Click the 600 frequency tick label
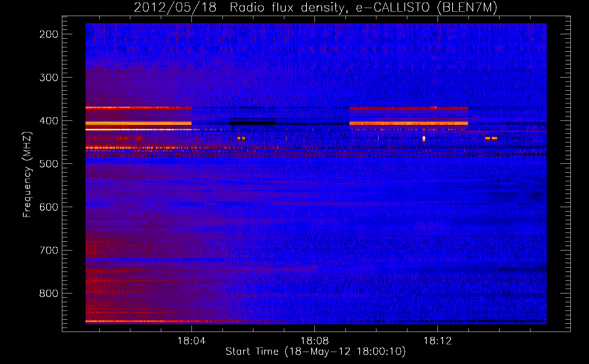The height and width of the screenshot is (364, 589). [x=49, y=207]
